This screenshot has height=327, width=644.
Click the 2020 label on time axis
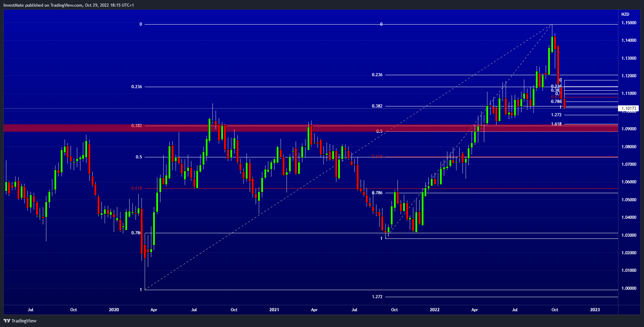114,310
